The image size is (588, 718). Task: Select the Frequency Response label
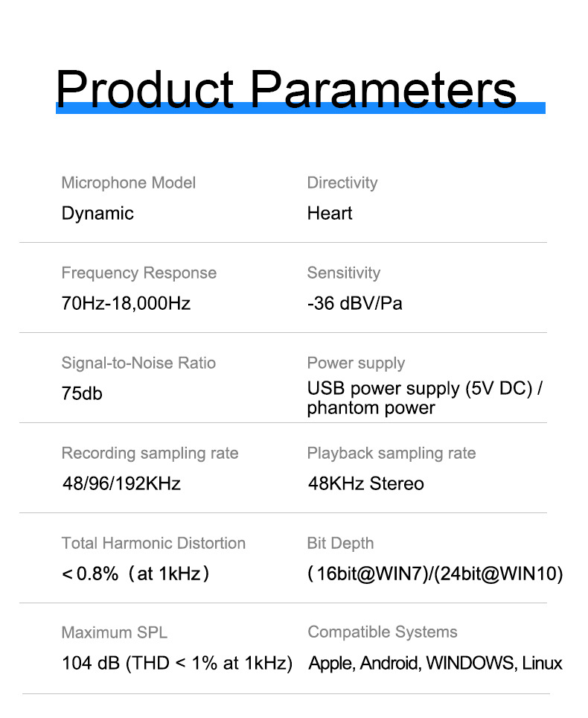click(x=139, y=273)
